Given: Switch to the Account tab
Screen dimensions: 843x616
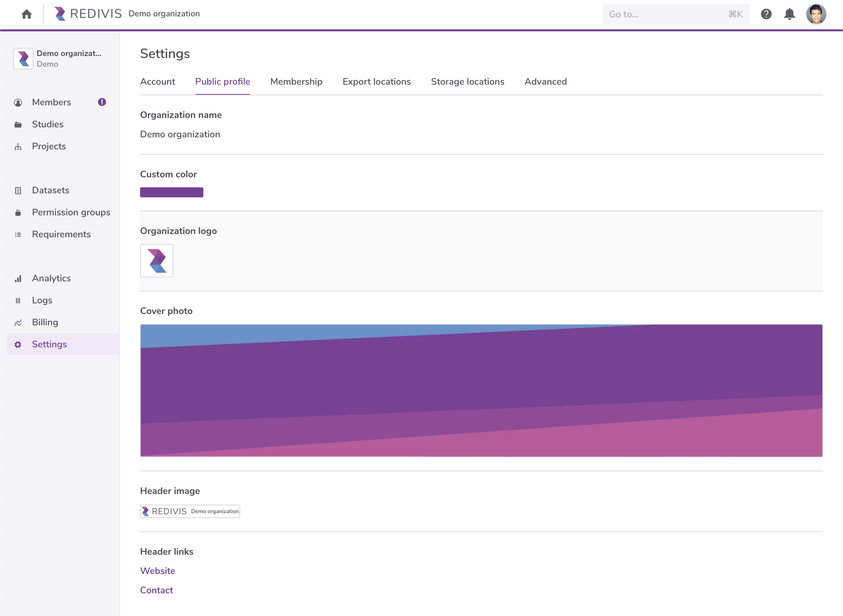Looking at the screenshot, I should [x=157, y=82].
